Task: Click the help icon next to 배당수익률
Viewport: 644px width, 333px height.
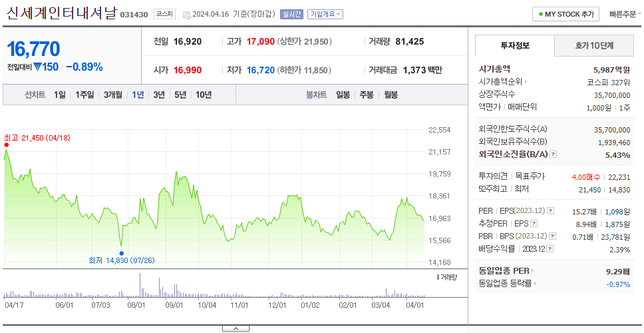Action: (550, 249)
